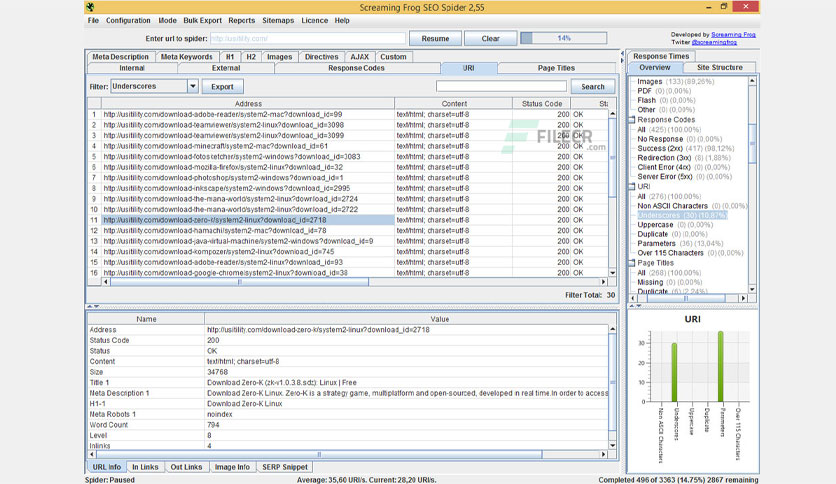Click the Screaming Frog app icon in title bar

(x=90, y=7)
